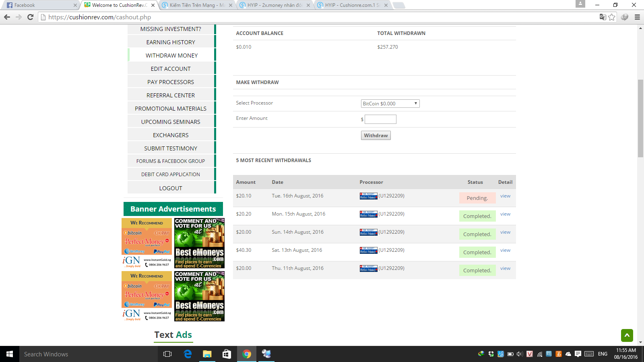
Task: View details of the Pending $20.10 withdrawal
Action: tap(505, 196)
